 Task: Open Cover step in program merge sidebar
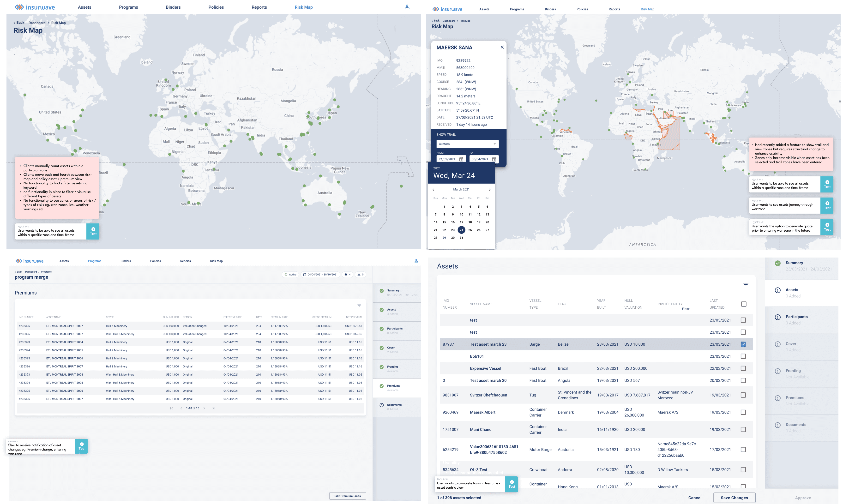coord(397,350)
